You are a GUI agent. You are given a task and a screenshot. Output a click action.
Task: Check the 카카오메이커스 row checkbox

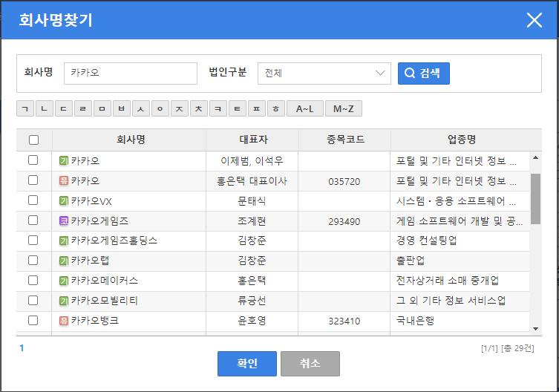(x=33, y=281)
